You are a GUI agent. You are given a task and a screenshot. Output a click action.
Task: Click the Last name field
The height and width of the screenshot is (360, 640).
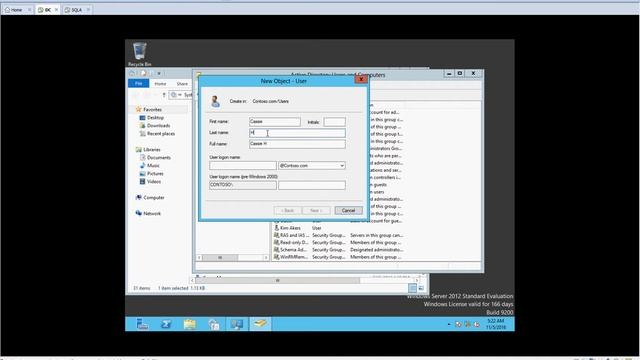click(297, 133)
